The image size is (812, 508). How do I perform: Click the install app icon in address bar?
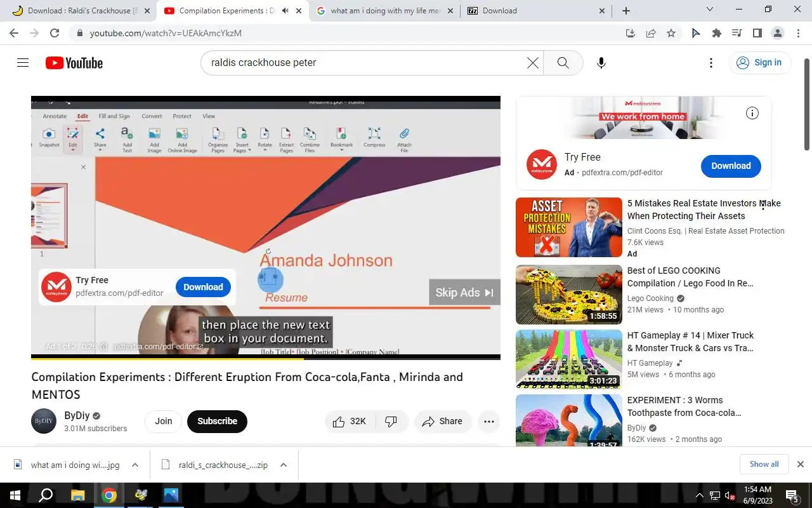pos(631,33)
